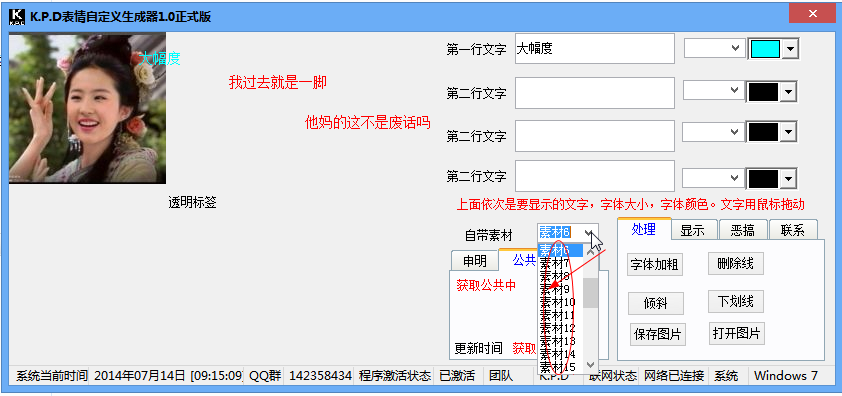Collapse the 自带素材 combo box showing 素材6

pyautogui.click(x=589, y=233)
